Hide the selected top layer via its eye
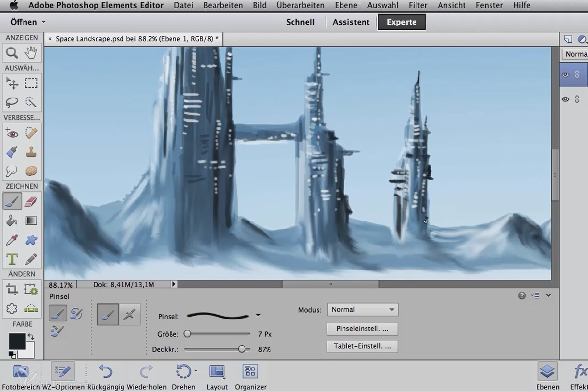 565,75
